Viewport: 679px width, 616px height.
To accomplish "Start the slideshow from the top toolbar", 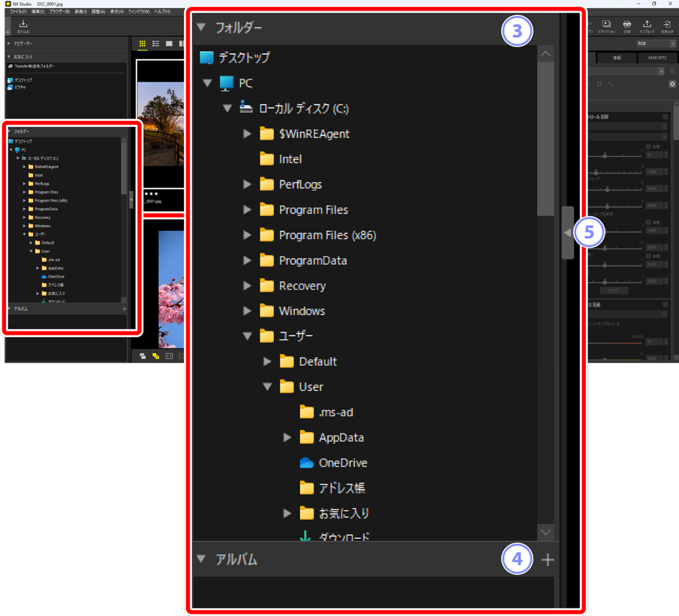I will click(606, 27).
